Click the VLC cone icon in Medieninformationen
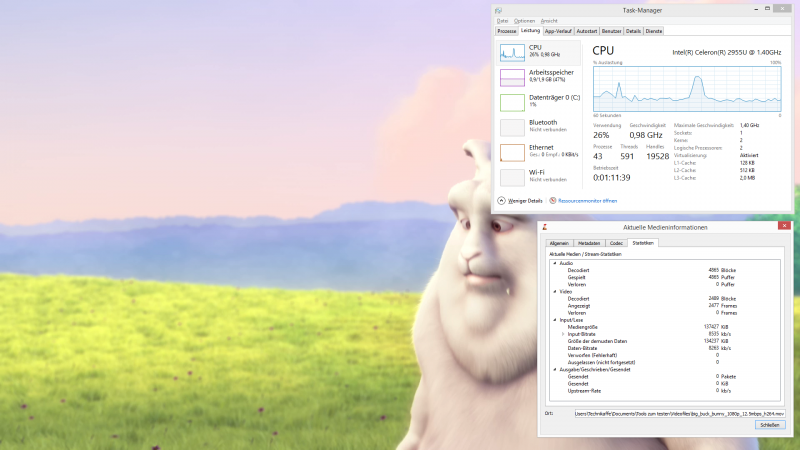Viewport: 800px width, 450px height. [x=545, y=227]
